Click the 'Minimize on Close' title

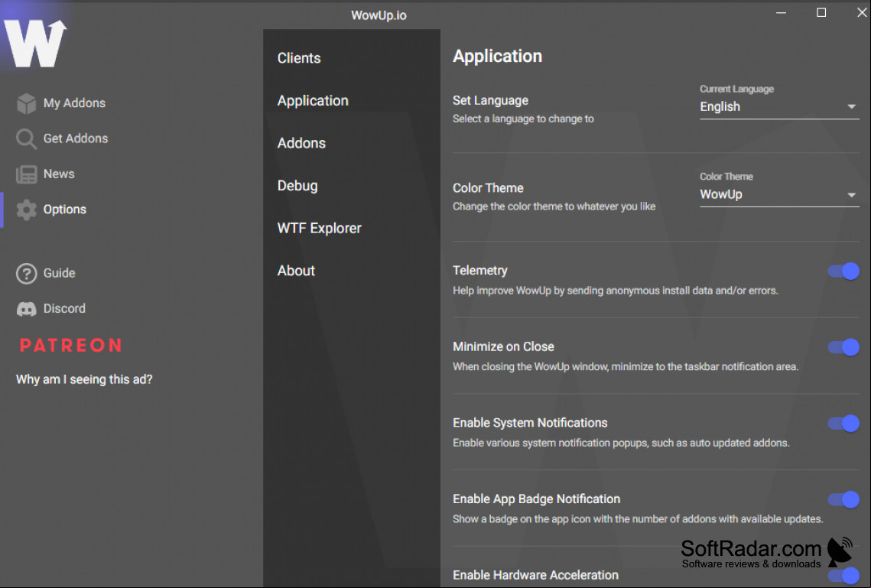click(503, 346)
